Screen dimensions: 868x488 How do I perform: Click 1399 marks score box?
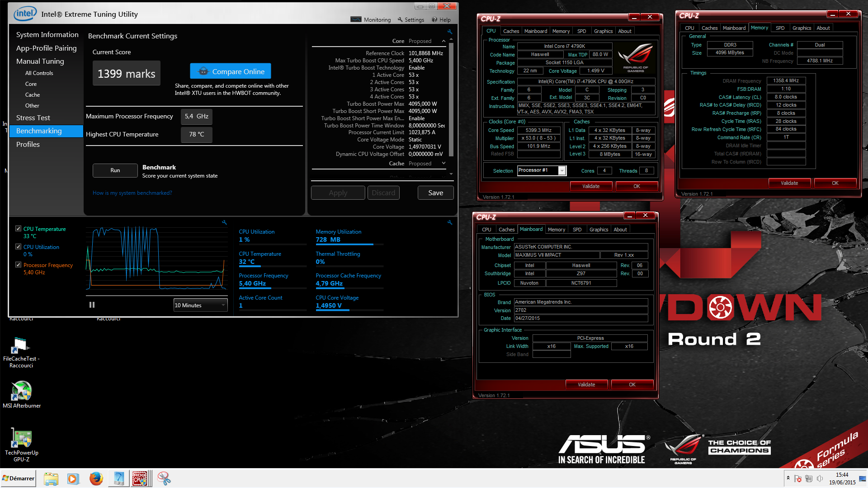click(126, 73)
